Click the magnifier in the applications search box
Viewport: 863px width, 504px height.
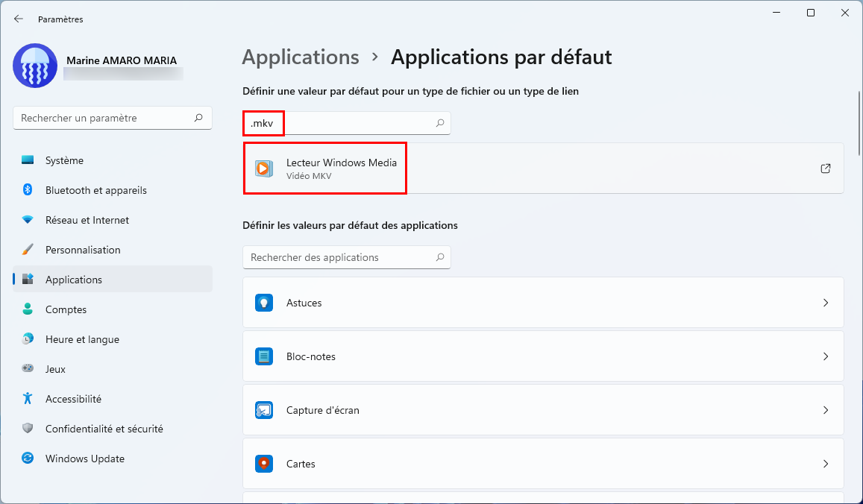coord(440,257)
